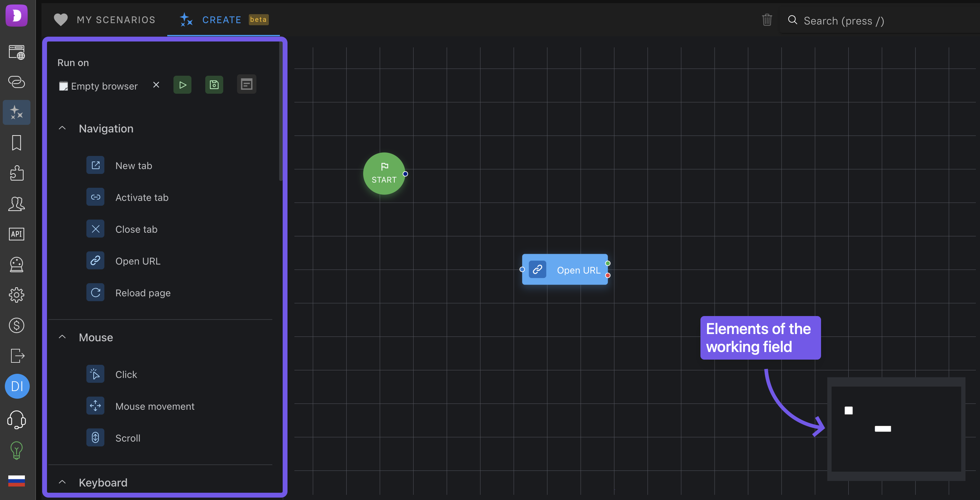This screenshot has width=980, height=500.
Task: Select the Mouse movement action icon
Action: pyautogui.click(x=95, y=406)
